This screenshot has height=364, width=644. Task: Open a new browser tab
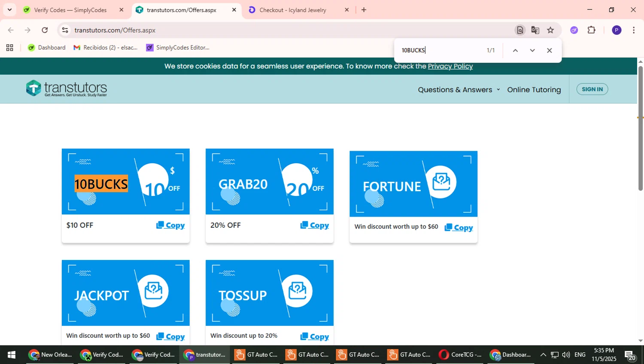(364, 10)
